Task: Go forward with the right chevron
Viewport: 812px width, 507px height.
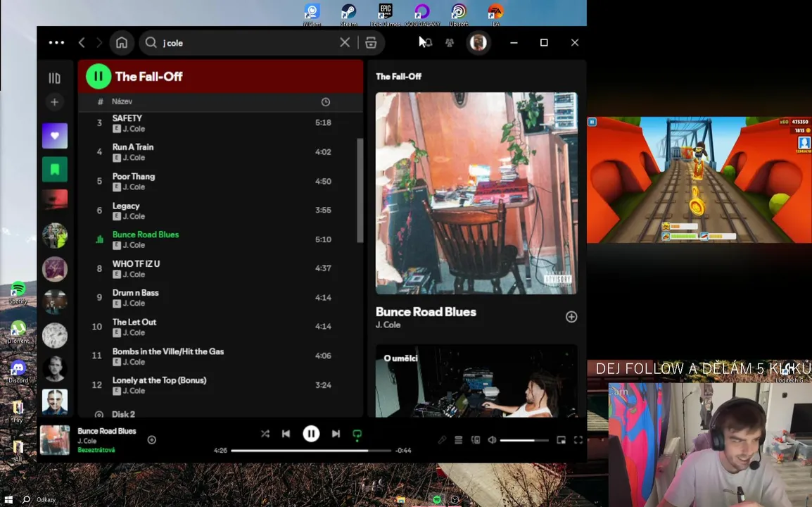Action: pyautogui.click(x=99, y=42)
